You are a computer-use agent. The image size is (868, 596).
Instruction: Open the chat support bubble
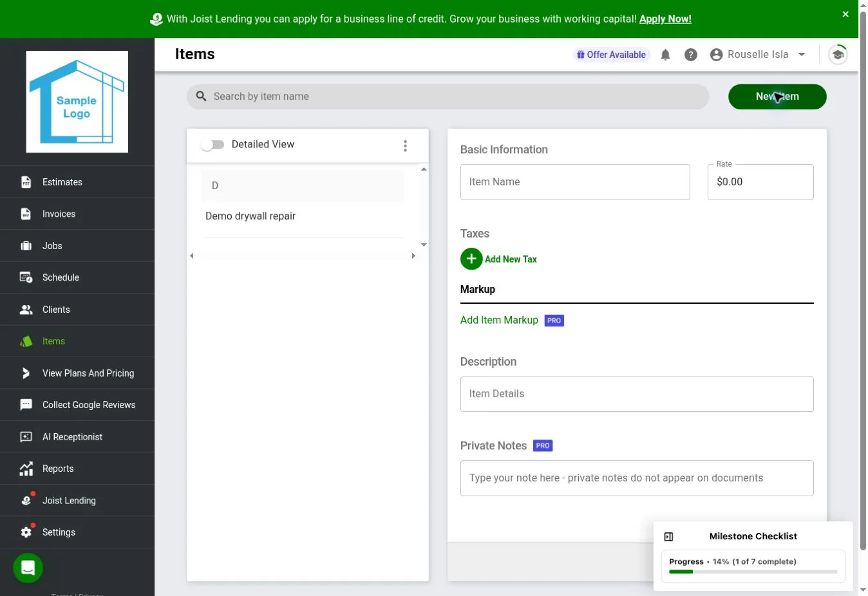point(28,568)
